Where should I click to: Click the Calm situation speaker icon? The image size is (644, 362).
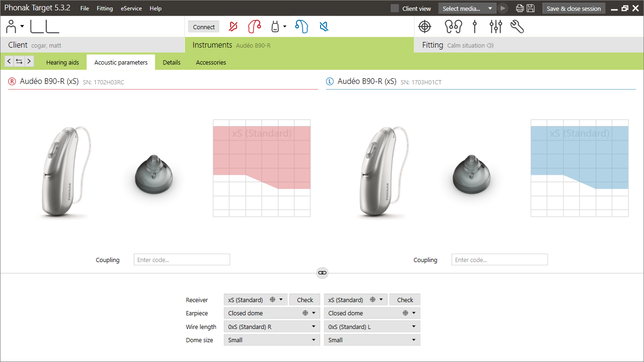tap(490, 46)
